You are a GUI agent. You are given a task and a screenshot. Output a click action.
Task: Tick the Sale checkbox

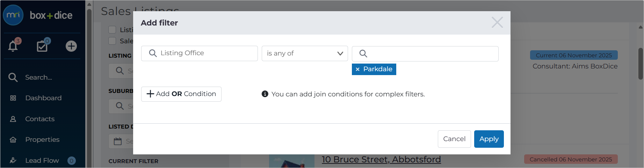click(x=112, y=41)
